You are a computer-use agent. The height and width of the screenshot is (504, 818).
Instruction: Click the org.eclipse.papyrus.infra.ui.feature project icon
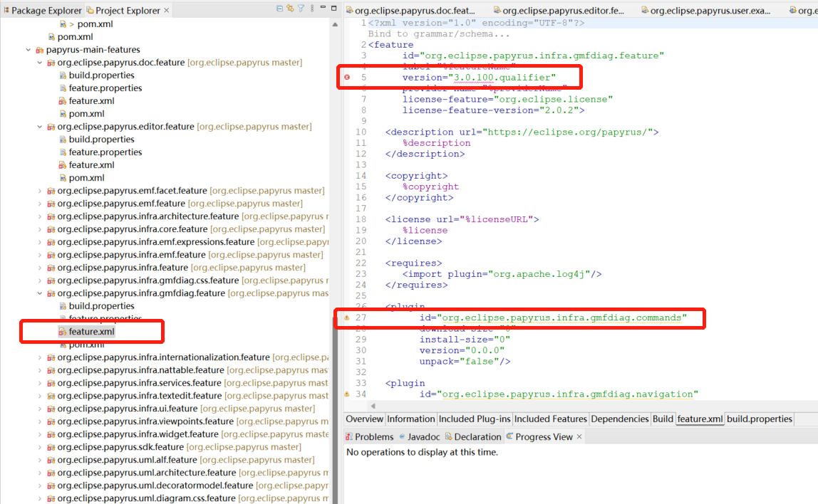[x=51, y=409]
